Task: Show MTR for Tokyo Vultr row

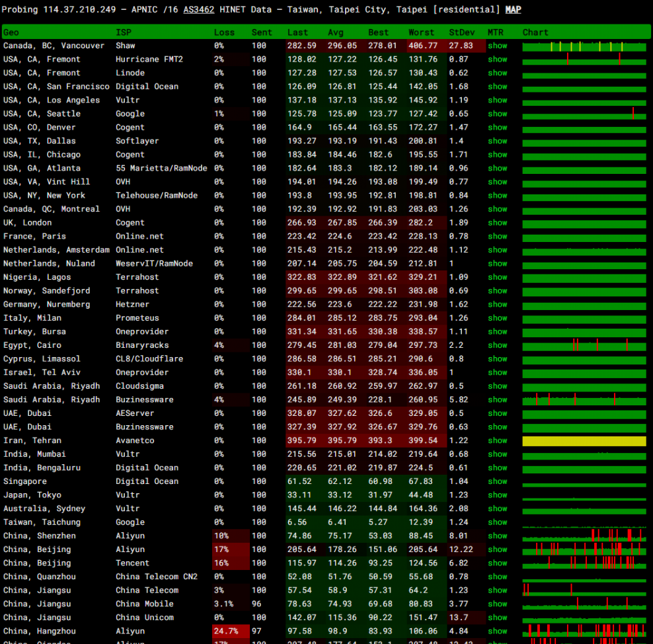Action: 497,495
